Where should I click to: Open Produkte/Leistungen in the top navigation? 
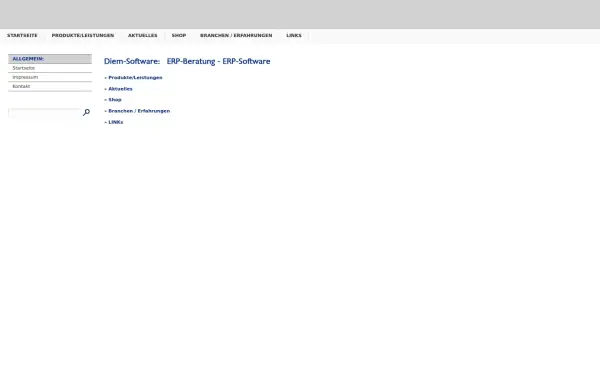tap(83, 35)
